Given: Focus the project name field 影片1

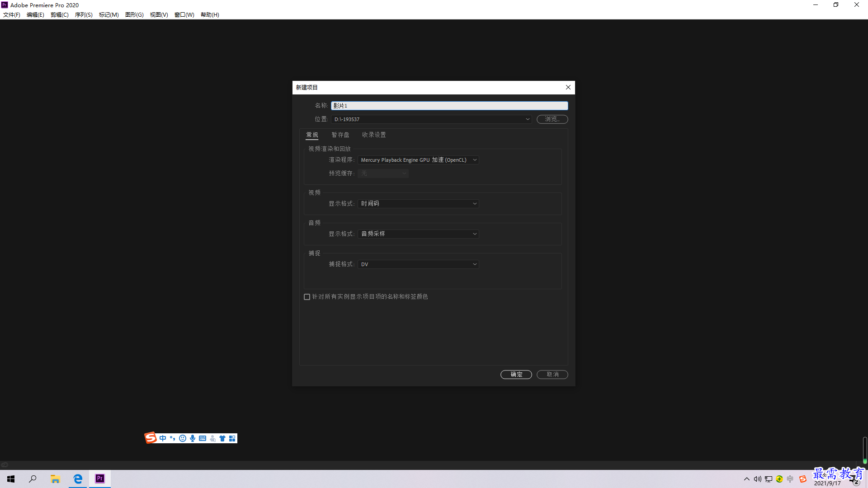Looking at the screenshot, I should (x=449, y=106).
